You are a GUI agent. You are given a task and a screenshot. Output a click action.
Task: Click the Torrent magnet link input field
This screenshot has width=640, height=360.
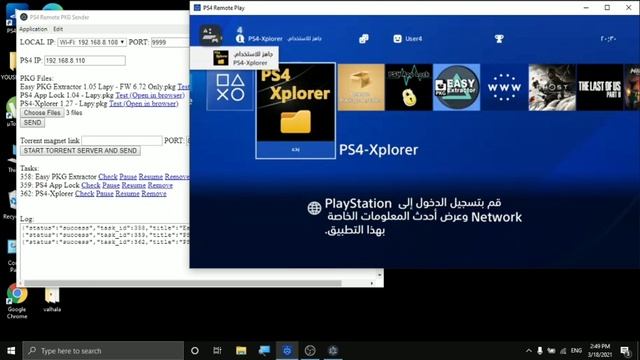122,140
